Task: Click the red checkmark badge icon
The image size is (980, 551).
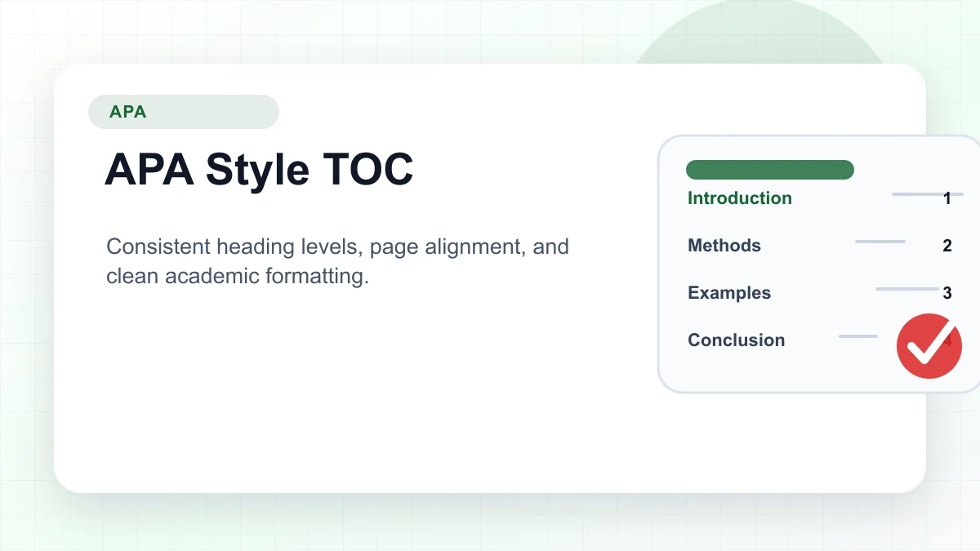Action: [x=929, y=346]
